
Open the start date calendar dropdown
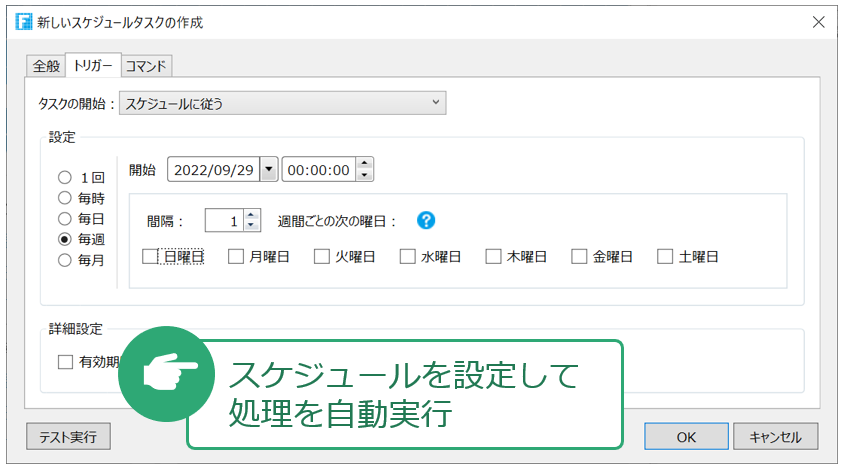(x=268, y=170)
